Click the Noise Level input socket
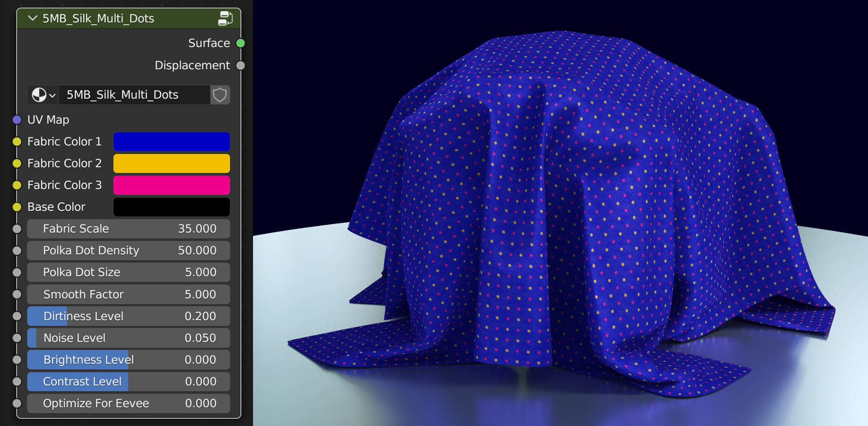The height and width of the screenshot is (426, 868). coord(17,338)
